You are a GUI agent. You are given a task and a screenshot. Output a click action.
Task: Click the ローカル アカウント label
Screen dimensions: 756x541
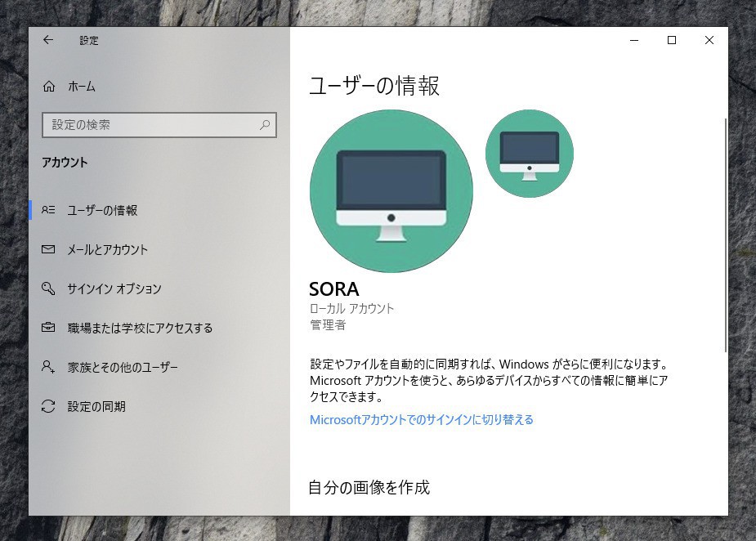352,309
